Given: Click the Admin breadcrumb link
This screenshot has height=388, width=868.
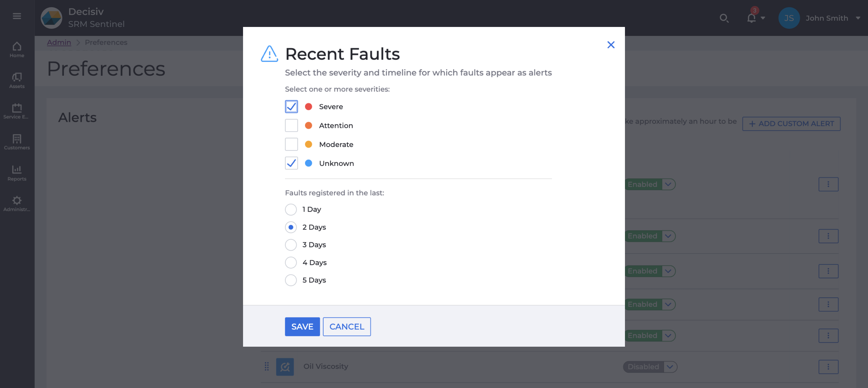Looking at the screenshot, I should point(59,43).
